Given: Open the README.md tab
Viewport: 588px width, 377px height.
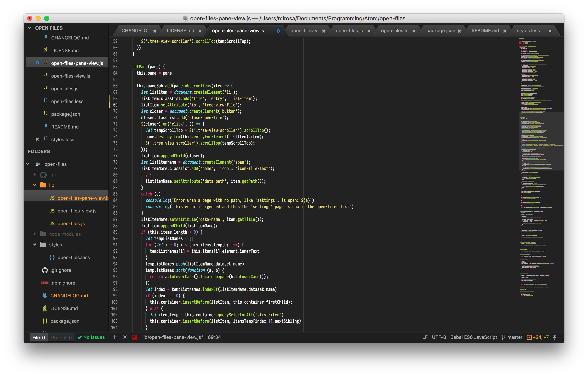Looking at the screenshot, I should [485, 31].
